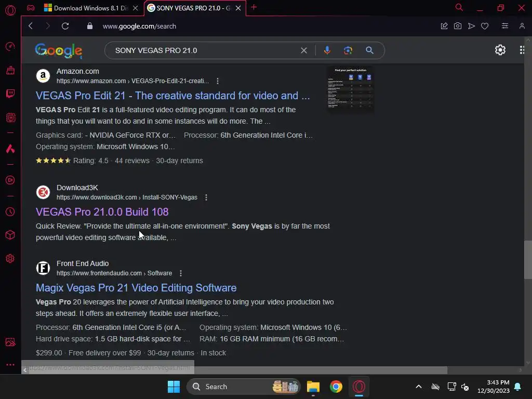Open sidebar three-dot more options
Viewport: 532px width, 399px height.
pyautogui.click(x=10, y=365)
